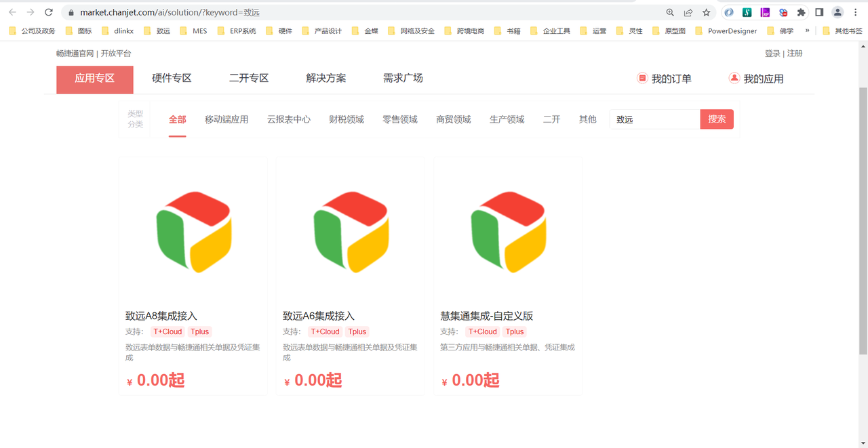Open 致远A6集成接入 product logo
Image resolution: width=868 pixels, height=448 pixels.
tap(351, 232)
